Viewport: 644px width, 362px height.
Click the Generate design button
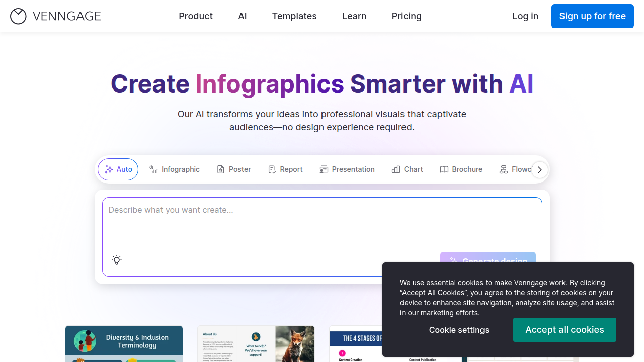click(488, 257)
